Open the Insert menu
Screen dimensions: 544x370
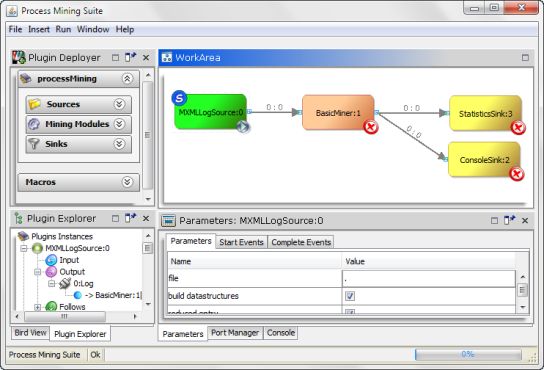pos(39,30)
